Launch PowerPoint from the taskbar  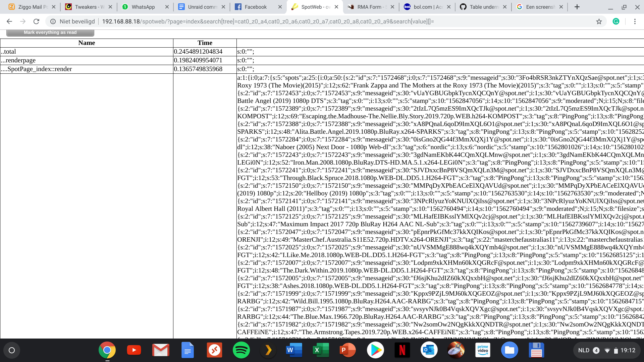pos(348,350)
